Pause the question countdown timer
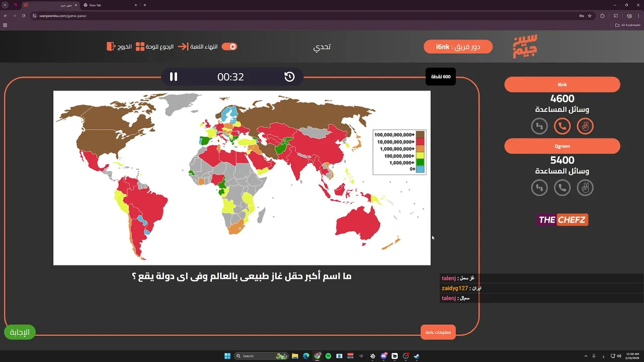Screen dimensions: 644x362 click(174, 77)
